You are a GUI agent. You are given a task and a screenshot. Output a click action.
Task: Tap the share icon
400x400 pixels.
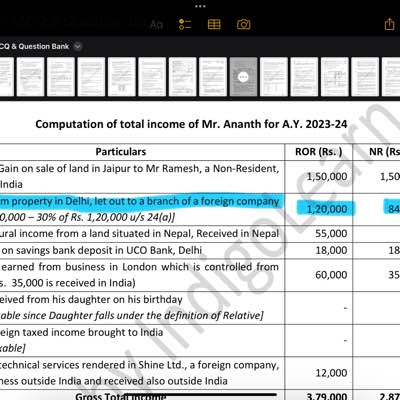coord(389,24)
